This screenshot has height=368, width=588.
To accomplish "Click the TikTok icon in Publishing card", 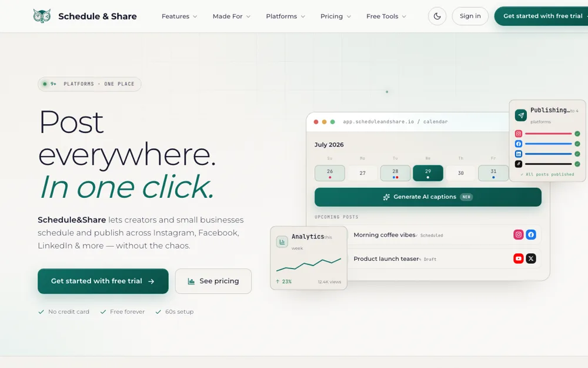I will [518, 164].
